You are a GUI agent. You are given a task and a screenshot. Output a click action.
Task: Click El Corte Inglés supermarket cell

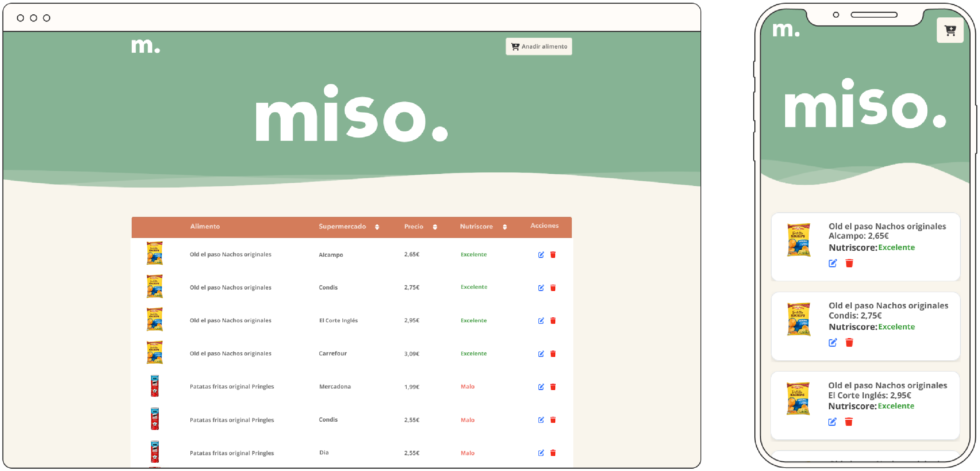point(338,321)
